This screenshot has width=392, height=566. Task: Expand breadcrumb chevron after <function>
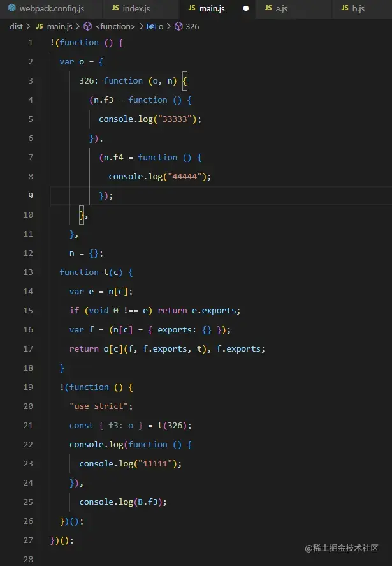click(x=141, y=26)
